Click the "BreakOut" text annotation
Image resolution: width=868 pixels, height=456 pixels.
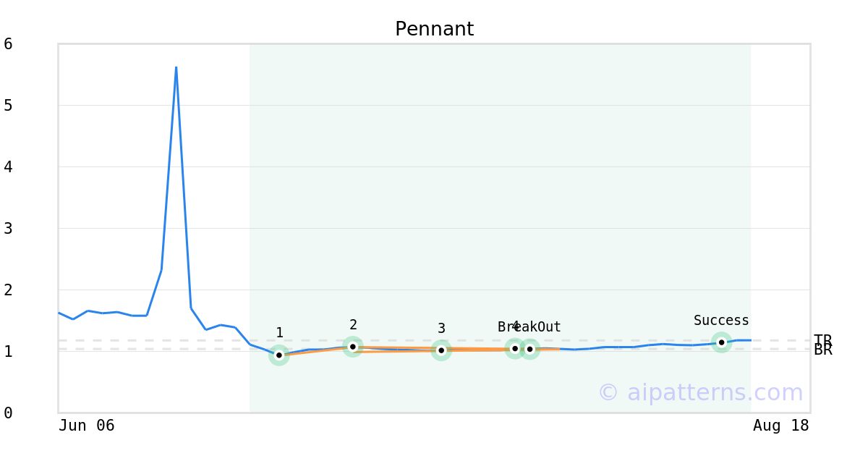point(529,327)
